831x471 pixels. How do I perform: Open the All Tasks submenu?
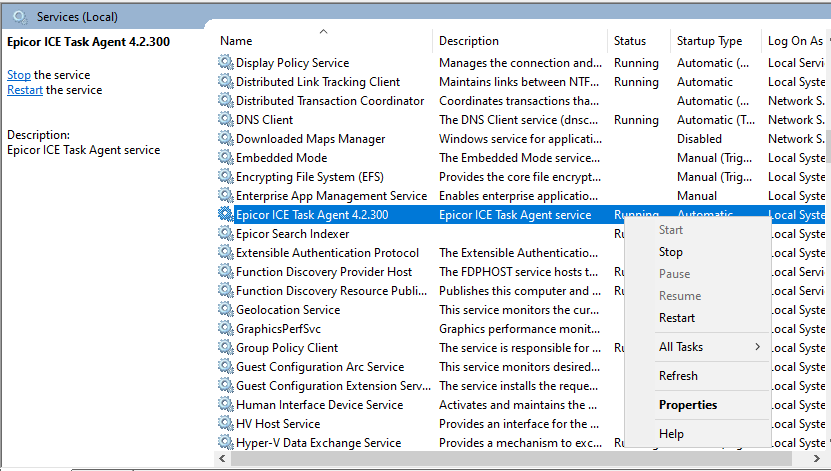point(697,347)
